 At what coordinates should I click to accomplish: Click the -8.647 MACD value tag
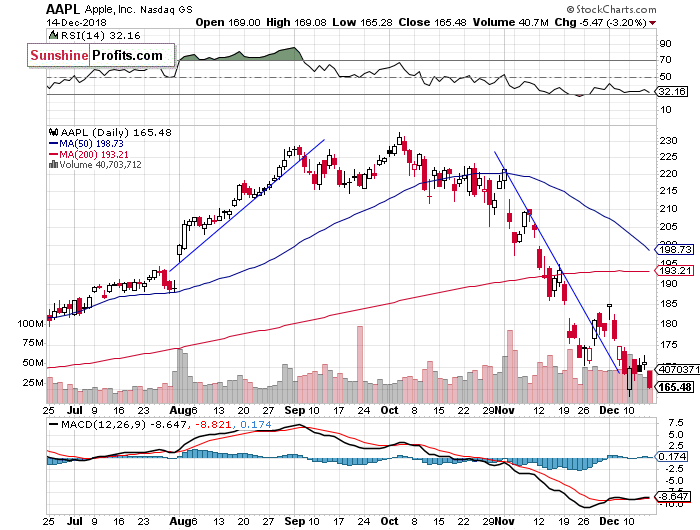[671, 497]
